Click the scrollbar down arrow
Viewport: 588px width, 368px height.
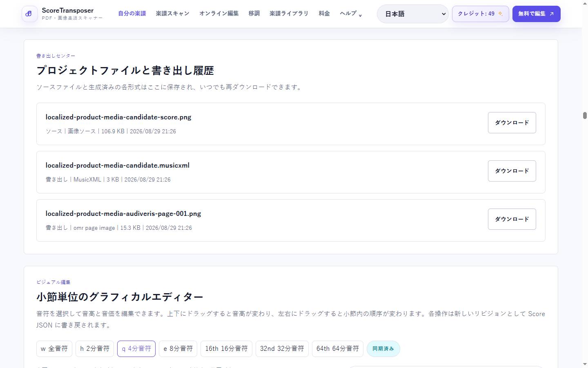[x=585, y=364]
